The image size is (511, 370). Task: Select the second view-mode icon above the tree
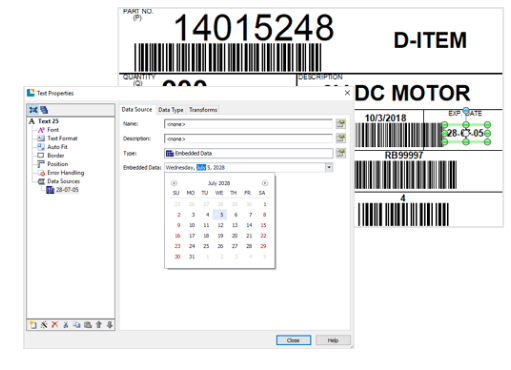[44, 110]
